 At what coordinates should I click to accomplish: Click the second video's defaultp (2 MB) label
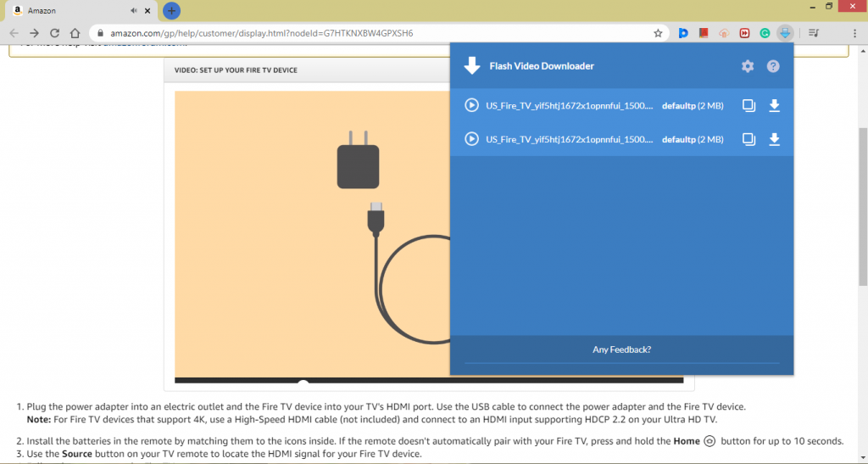tap(693, 139)
